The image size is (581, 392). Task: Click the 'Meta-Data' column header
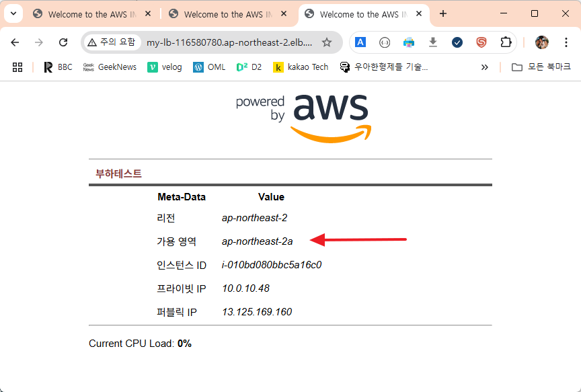point(182,197)
